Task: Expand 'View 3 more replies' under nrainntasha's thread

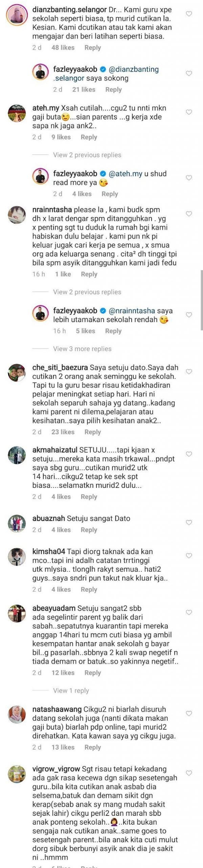Action: click(82, 349)
